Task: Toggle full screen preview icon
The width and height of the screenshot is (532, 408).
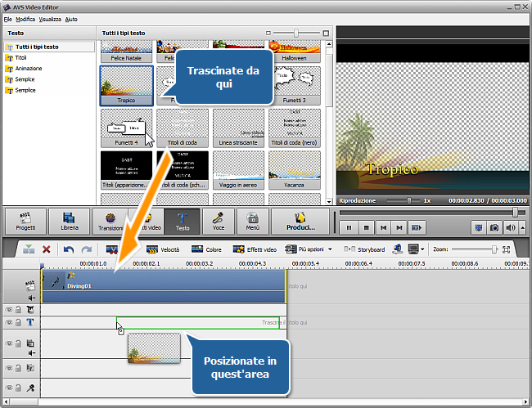Action: [x=479, y=228]
